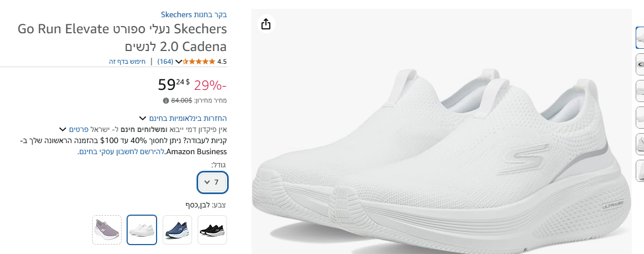Select the second image gallery thumbnail
Screen dimensions: 644x254
[639, 64]
